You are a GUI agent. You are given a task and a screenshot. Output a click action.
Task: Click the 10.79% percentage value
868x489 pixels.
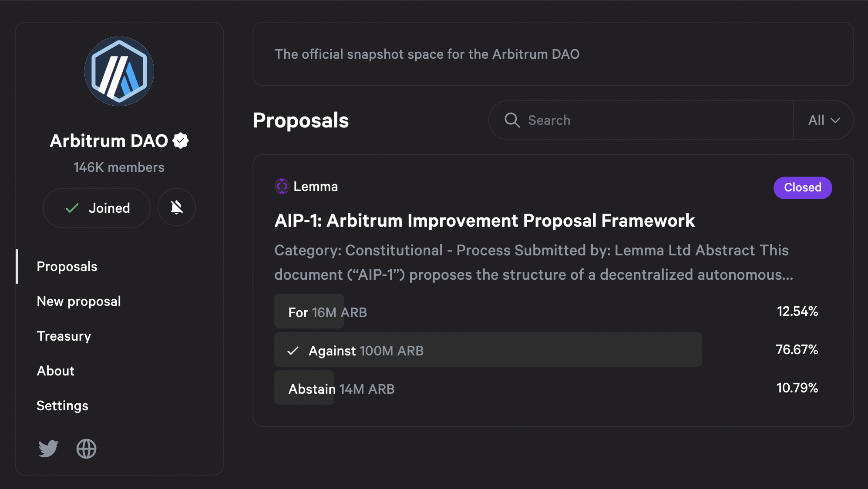797,388
